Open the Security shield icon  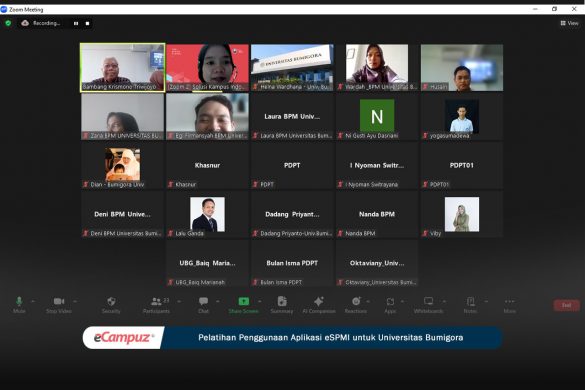point(111,302)
